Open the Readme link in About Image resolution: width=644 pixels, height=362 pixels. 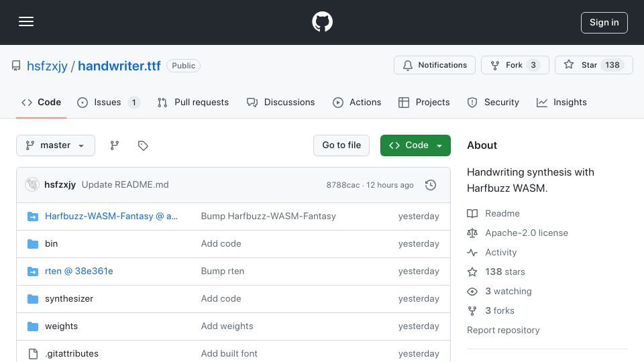click(494, 213)
